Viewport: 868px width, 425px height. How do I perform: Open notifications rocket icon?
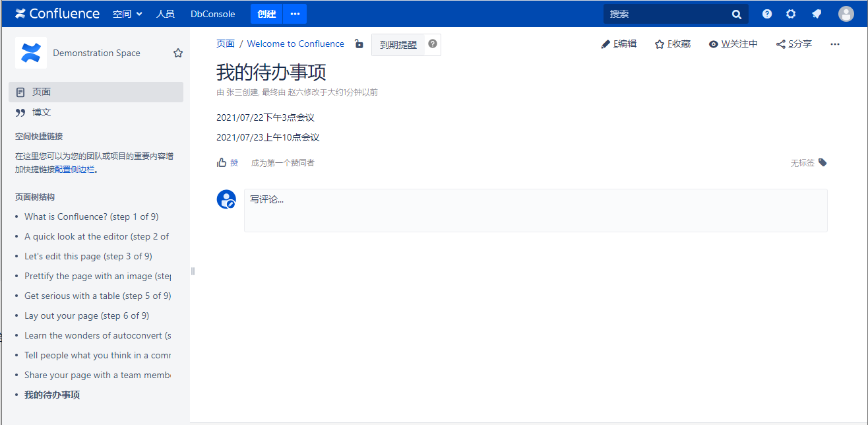click(x=817, y=14)
